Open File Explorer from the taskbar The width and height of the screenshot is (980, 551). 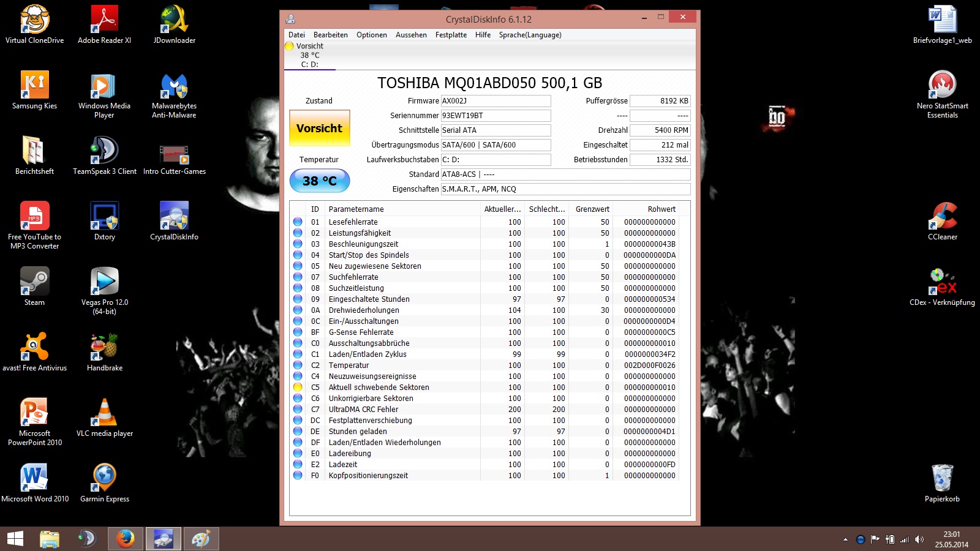point(50,539)
